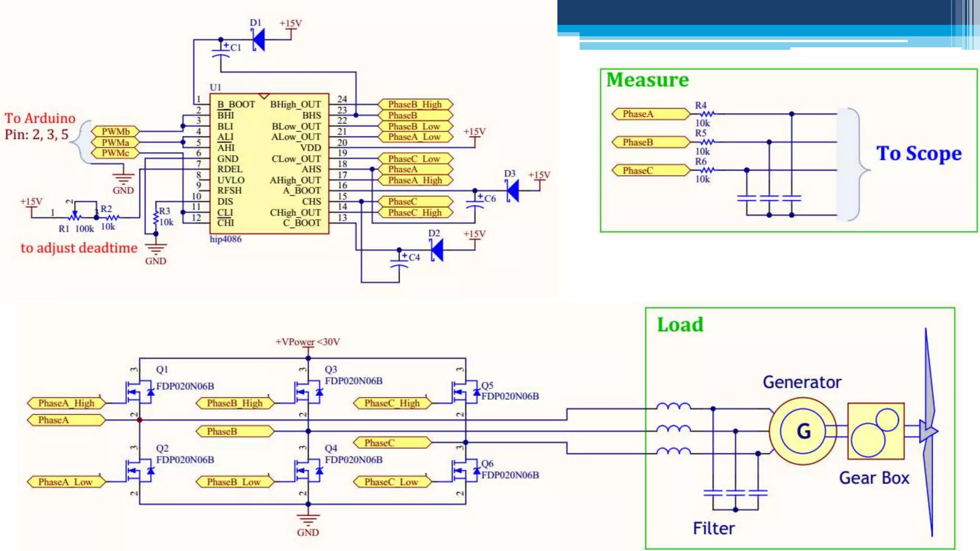Click the "To Scope" label
Image resolution: width=980 pixels, height=551 pixels.
pos(918,154)
